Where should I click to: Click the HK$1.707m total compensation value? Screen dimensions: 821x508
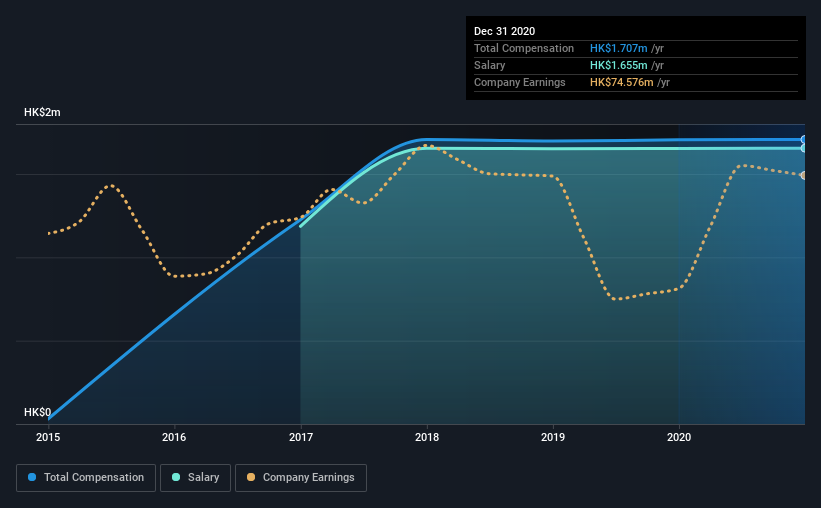618,48
